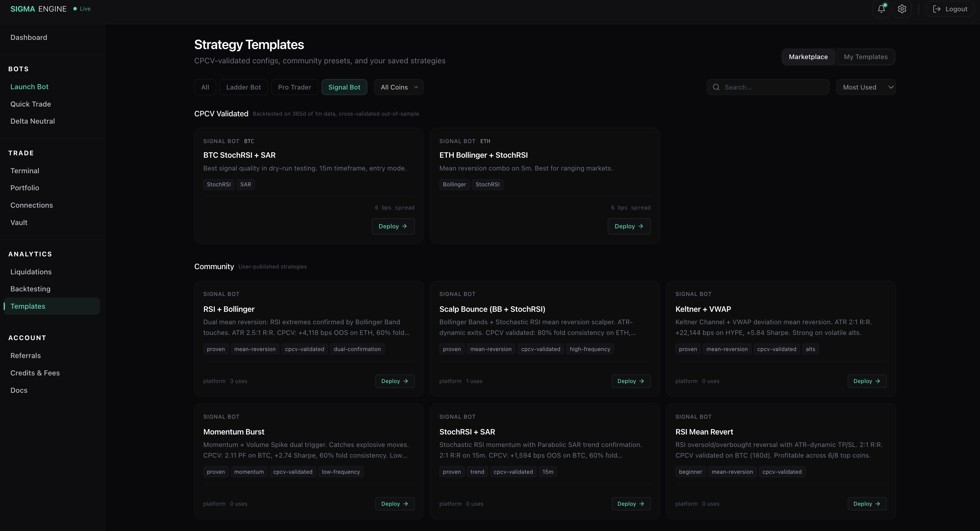This screenshot has height=531, width=980.
Task: Open Credits & Fees
Action: pos(35,373)
